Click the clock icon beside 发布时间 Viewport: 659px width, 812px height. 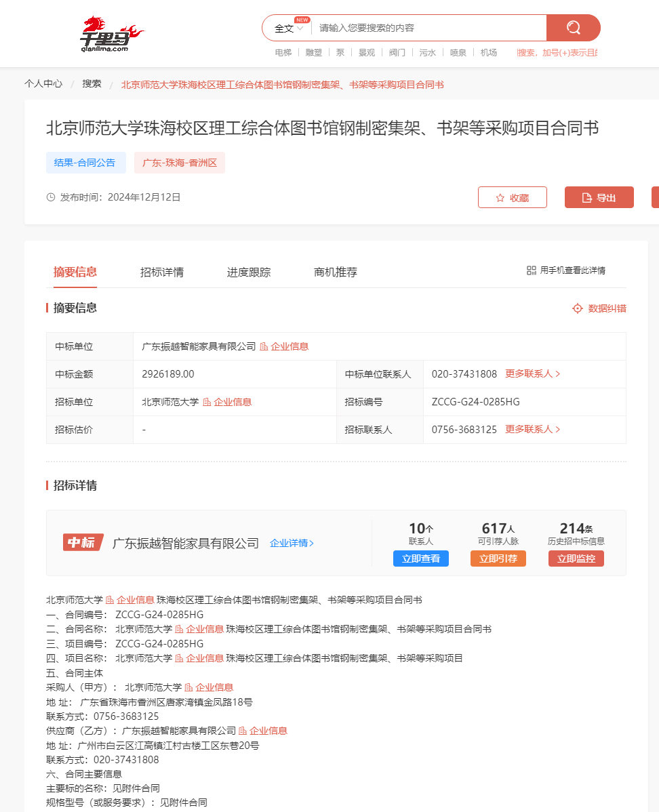tap(51, 197)
